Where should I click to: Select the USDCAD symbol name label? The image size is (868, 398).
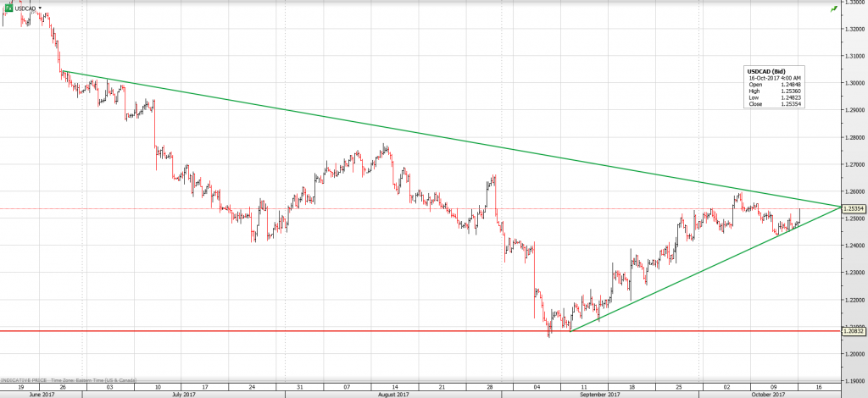(x=25, y=8)
